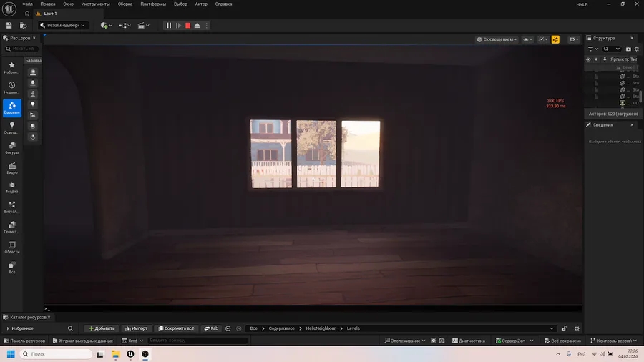Open the Справка menu
The width and height of the screenshot is (644, 362).
point(223,4)
